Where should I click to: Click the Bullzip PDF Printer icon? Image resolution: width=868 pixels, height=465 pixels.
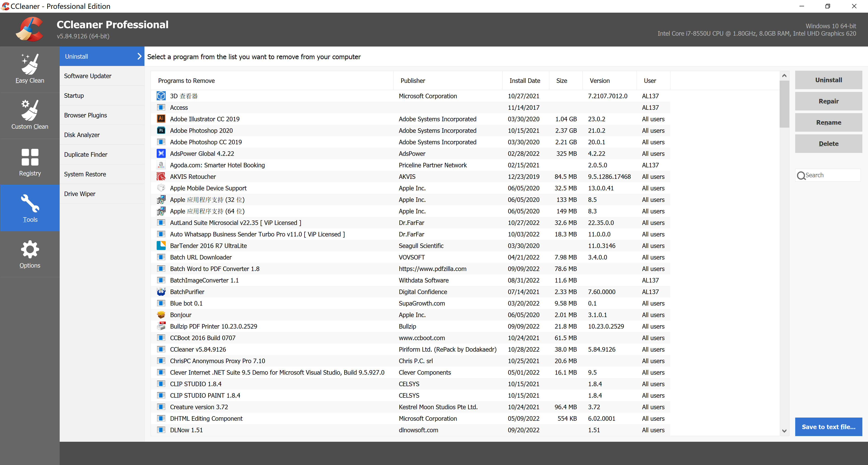click(x=161, y=326)
